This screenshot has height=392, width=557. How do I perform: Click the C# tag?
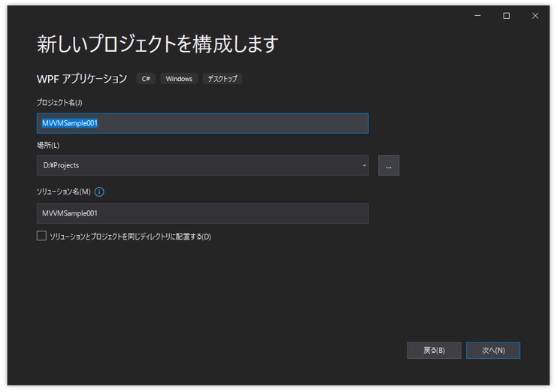(146, 79)
